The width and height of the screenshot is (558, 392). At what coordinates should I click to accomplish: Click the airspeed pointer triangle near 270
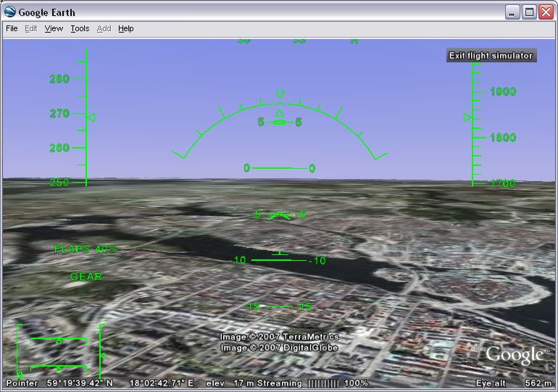click(91, 117)
